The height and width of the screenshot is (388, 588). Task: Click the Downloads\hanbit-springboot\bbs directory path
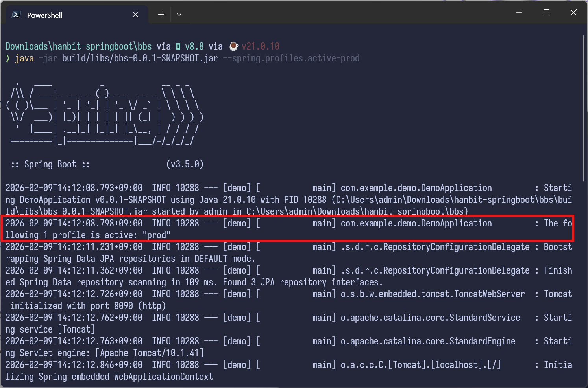pyautogui.click(x=78, y=46)
